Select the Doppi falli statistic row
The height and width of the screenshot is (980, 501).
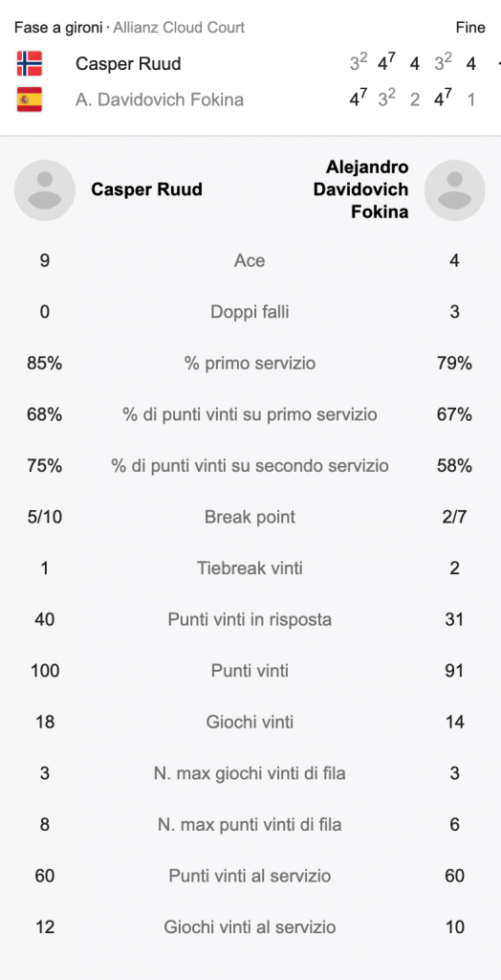(x=250, y=312)
